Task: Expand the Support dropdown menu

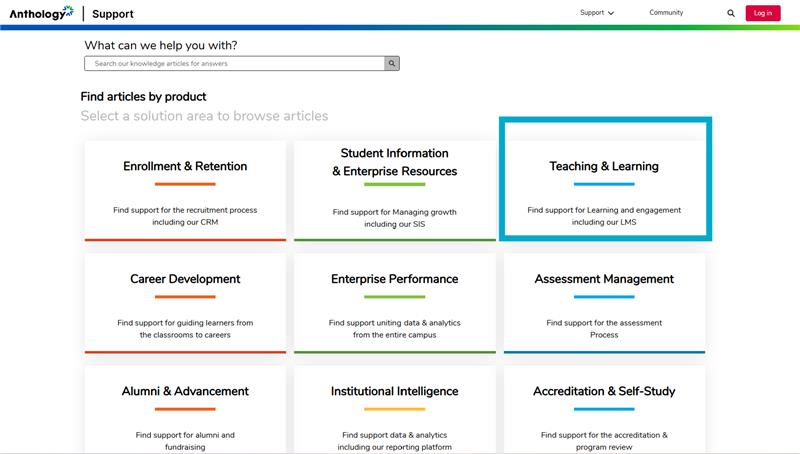Action: pos(597,13)
